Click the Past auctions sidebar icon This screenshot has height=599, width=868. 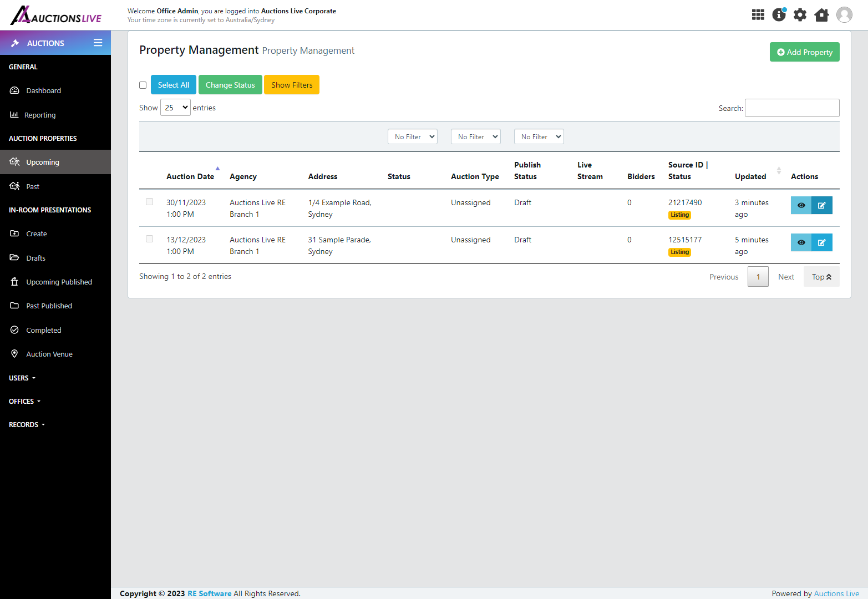[14, 186]
